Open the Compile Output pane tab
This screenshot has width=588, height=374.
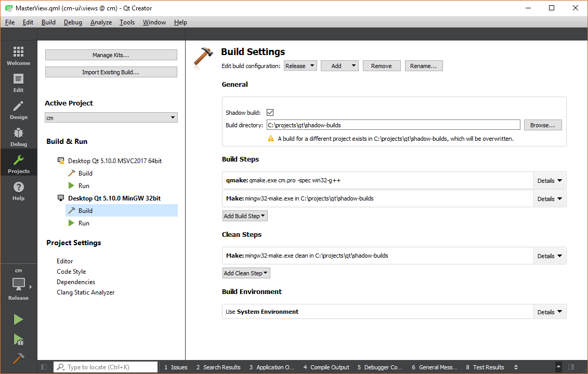[x=326, y=367]
